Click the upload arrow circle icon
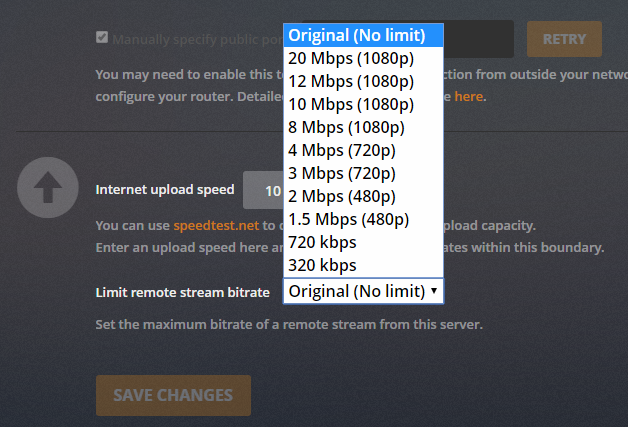Screen dimensions: 628x427 48,188
